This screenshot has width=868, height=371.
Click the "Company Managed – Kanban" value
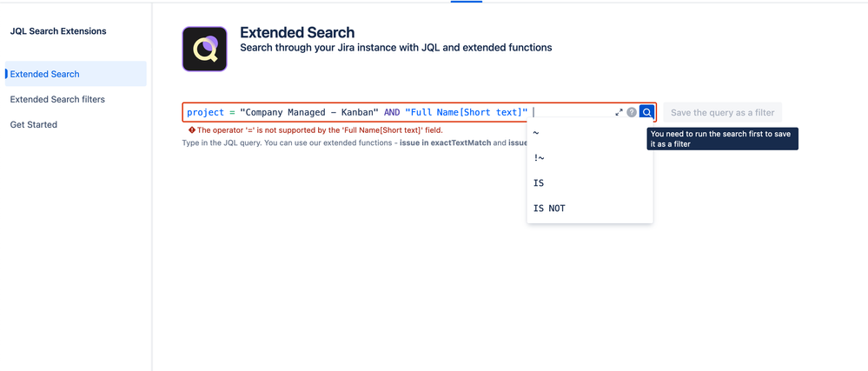(x=309, y=112)
